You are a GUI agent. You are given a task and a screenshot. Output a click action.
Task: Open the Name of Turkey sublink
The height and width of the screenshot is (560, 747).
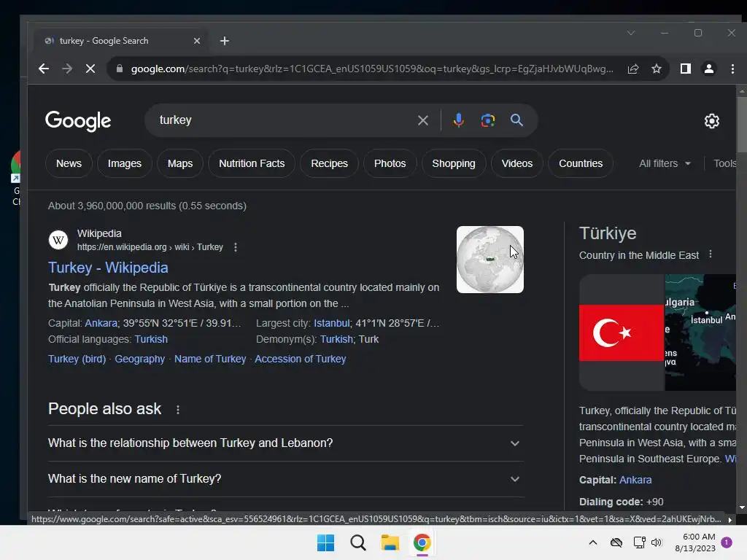tap(210, 359)
